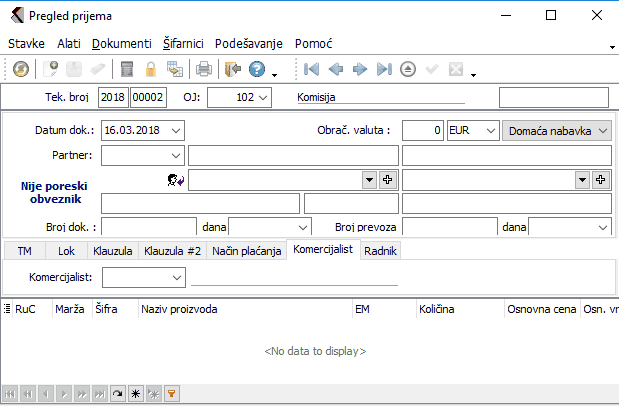Switch to the Način plaćanja tab
The width and height of the screenshot is (619, 406).
tap(245, 251)
